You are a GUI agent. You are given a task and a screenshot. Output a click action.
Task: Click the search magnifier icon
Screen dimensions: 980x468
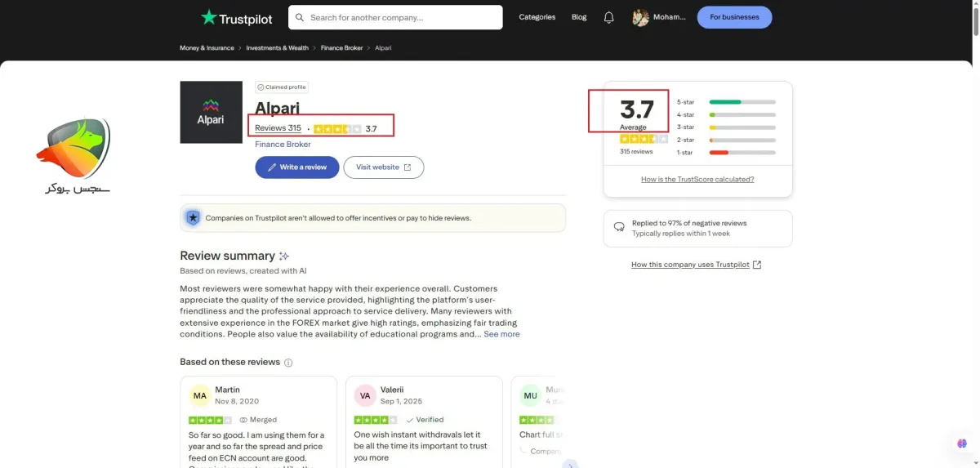point(300,17)
